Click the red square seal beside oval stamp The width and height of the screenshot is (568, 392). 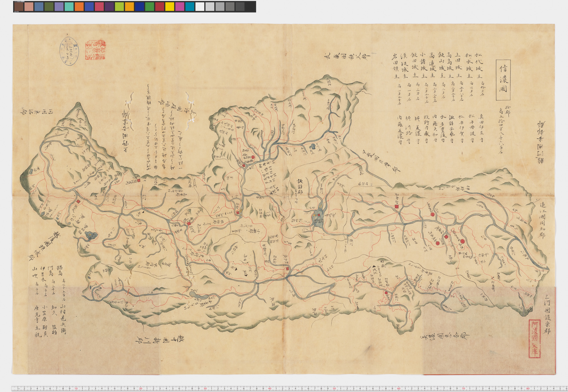pyautogui.click(x=96, y=50)
